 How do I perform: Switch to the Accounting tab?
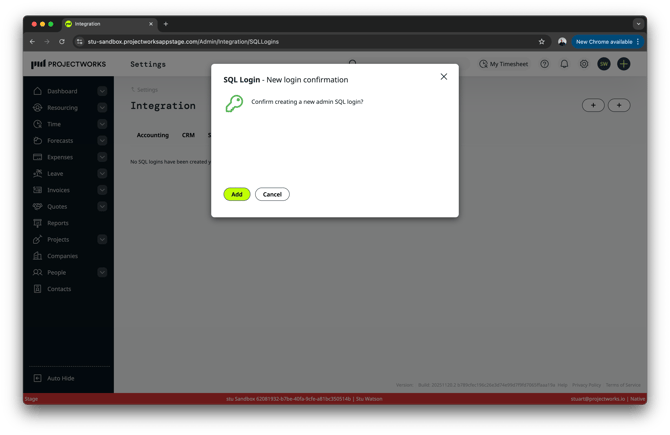[x=153, y=135]
